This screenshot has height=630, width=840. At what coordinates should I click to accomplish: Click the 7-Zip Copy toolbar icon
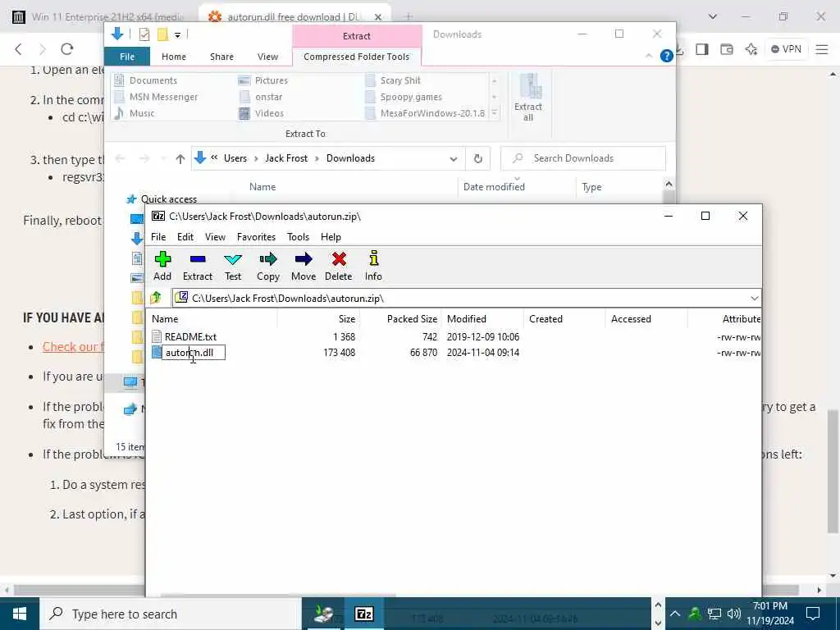click(268, 260)
